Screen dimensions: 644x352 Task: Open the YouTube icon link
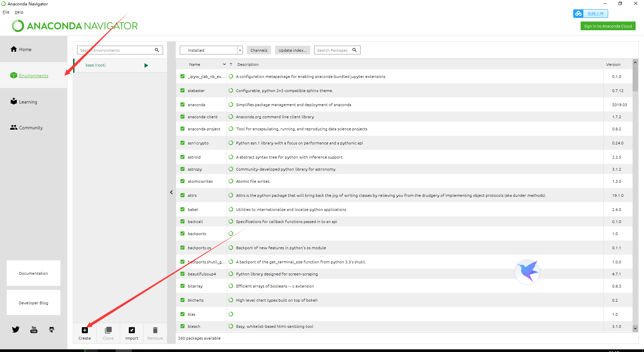34,329
